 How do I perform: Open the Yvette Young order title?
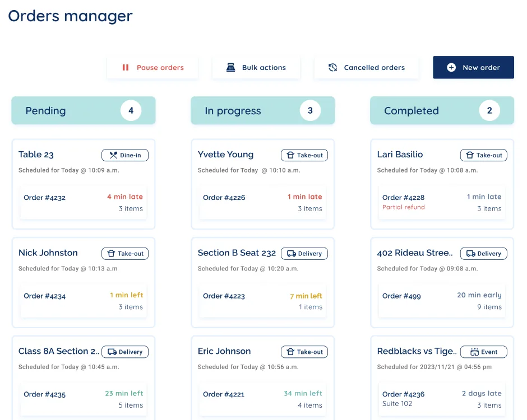225,155
